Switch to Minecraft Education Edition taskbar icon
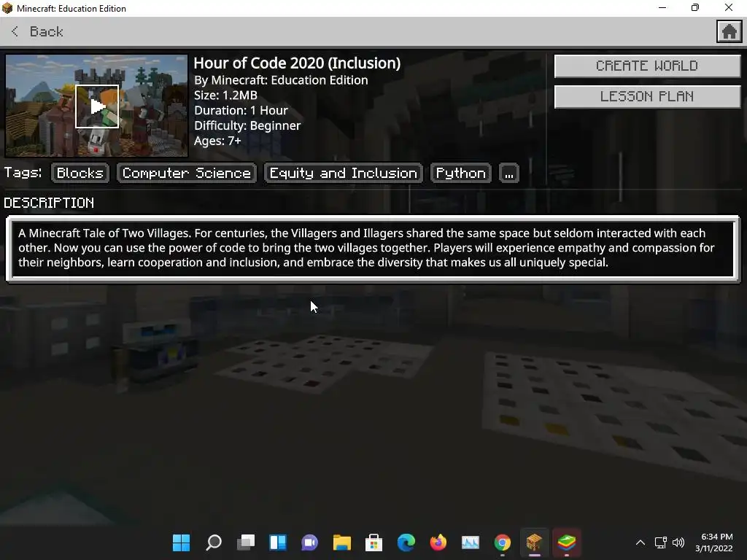This screenshot has height=560, width=747. point(534,542)
